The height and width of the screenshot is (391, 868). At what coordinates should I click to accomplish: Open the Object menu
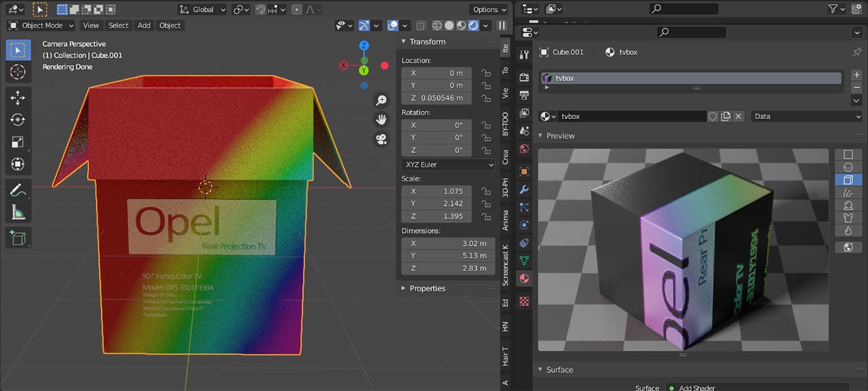[x=170, y=26]
